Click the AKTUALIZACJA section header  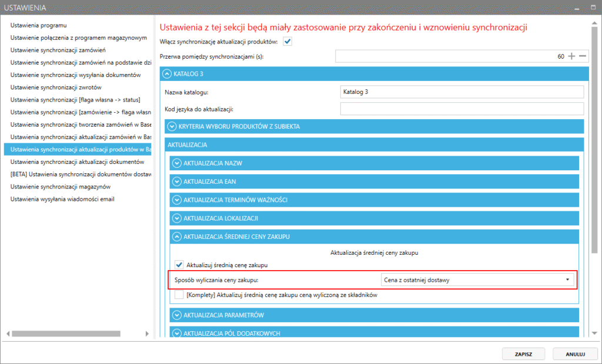(x=374, y=144)
